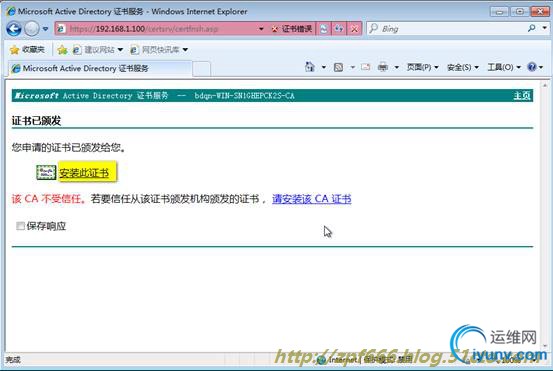Click the browser Back arrow button
Viewport: 553px width, 371px height.
14,29
